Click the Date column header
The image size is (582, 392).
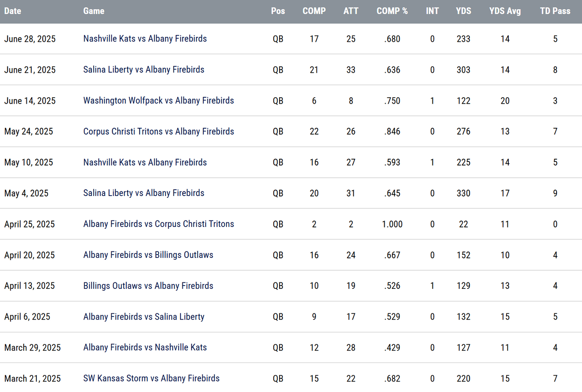[x=13, y=11]
